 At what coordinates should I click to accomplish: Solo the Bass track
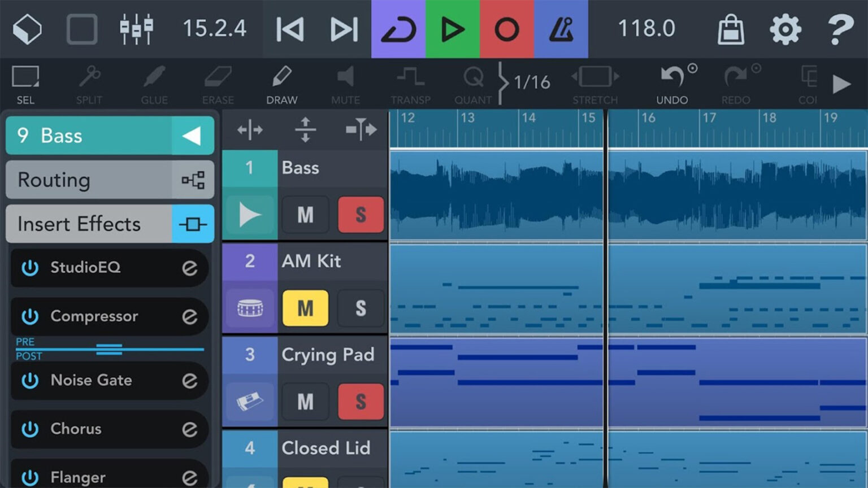pos(361,215)
